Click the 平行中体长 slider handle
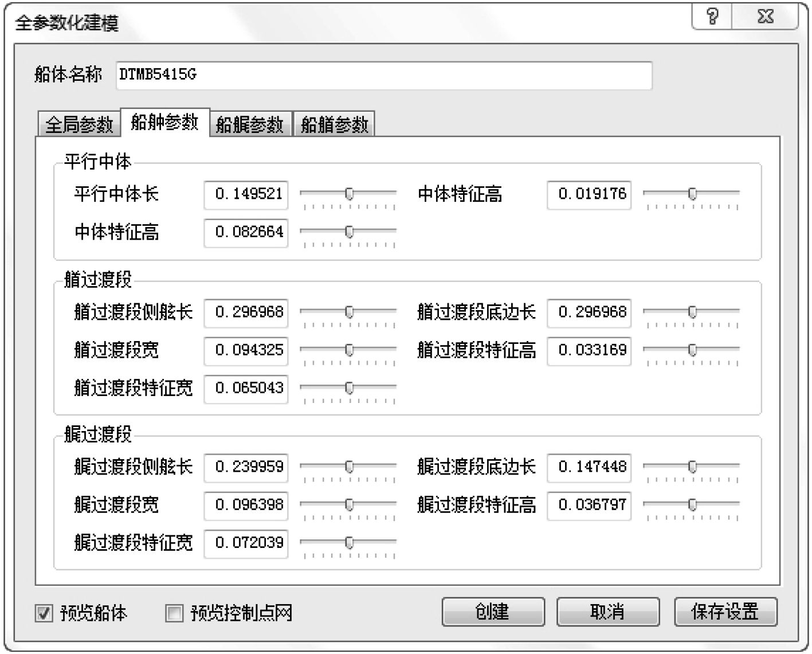This screenshot has width=812, height=654. (349, 194)
